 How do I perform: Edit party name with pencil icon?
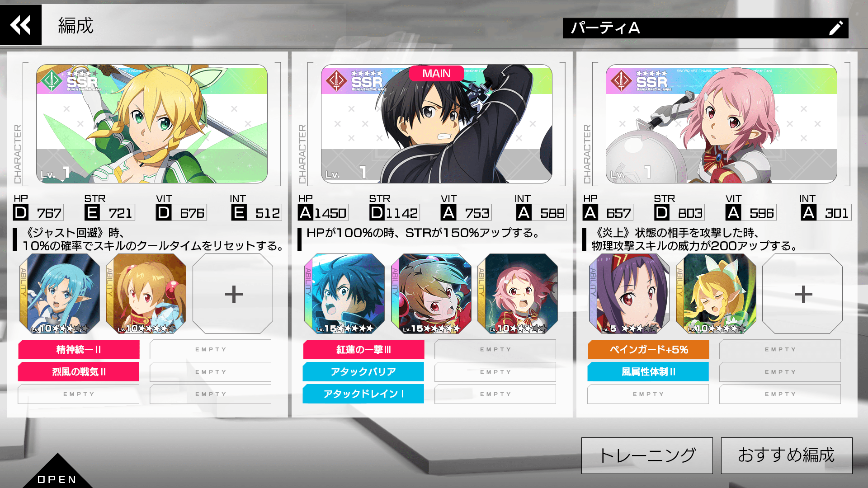[x=835, y=28]
